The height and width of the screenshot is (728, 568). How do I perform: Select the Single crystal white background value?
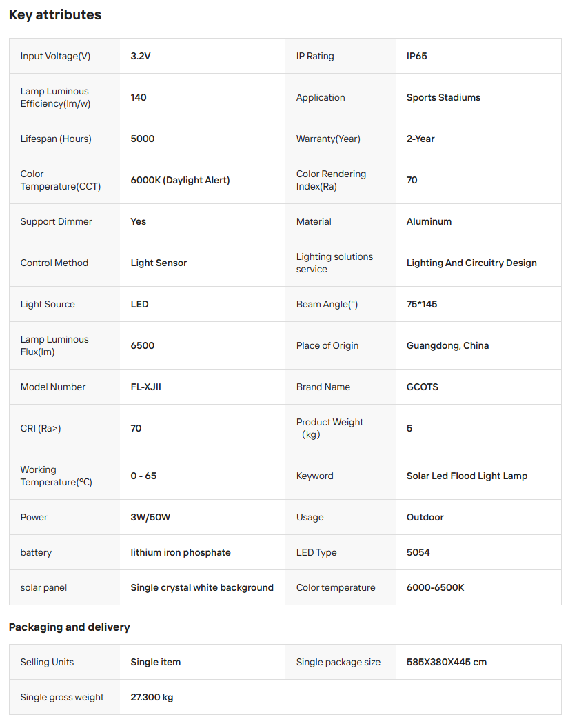pyautogui.click(x=202, y=587)
